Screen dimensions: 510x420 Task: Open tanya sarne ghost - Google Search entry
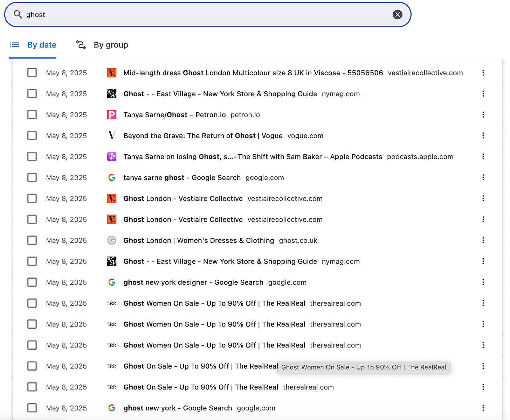(182, 177)
